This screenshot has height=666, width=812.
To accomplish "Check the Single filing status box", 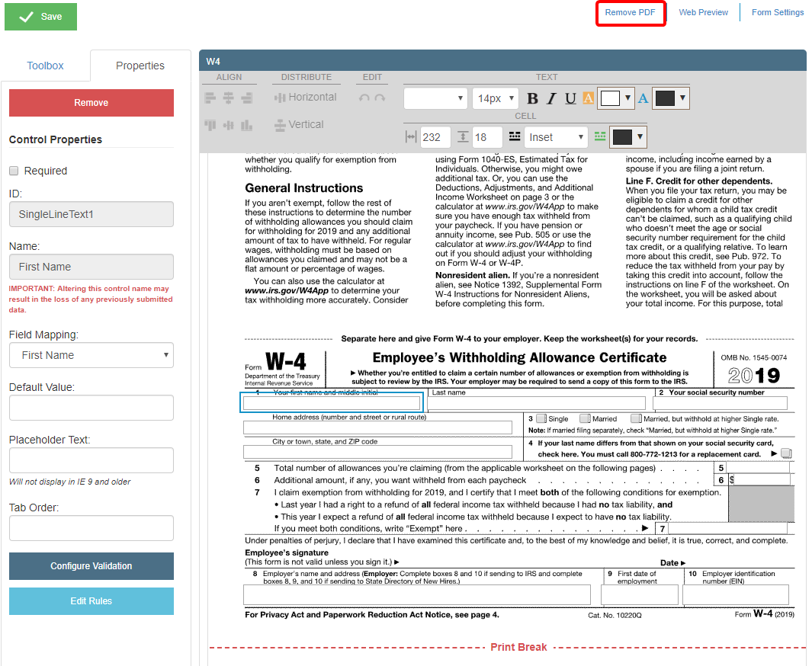I will coord(541,418).
